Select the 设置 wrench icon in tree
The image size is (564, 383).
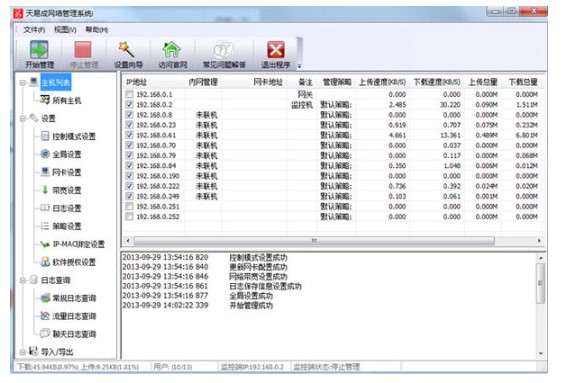pos(34,118)
